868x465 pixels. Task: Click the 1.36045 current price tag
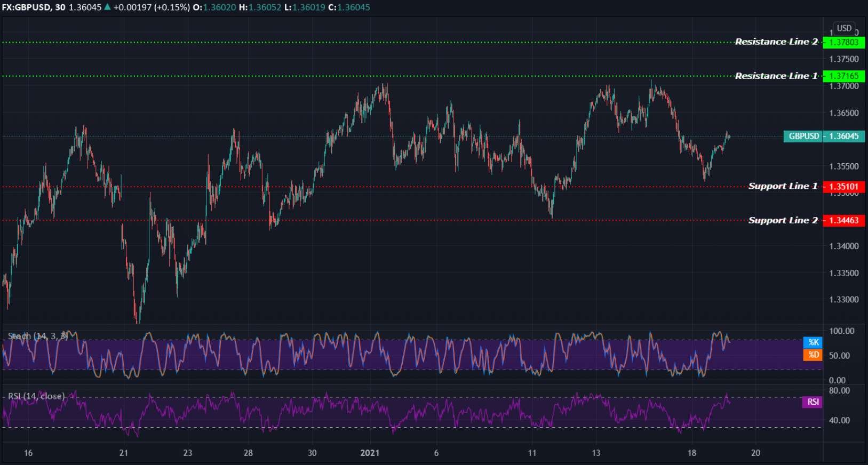click(844, 137)
